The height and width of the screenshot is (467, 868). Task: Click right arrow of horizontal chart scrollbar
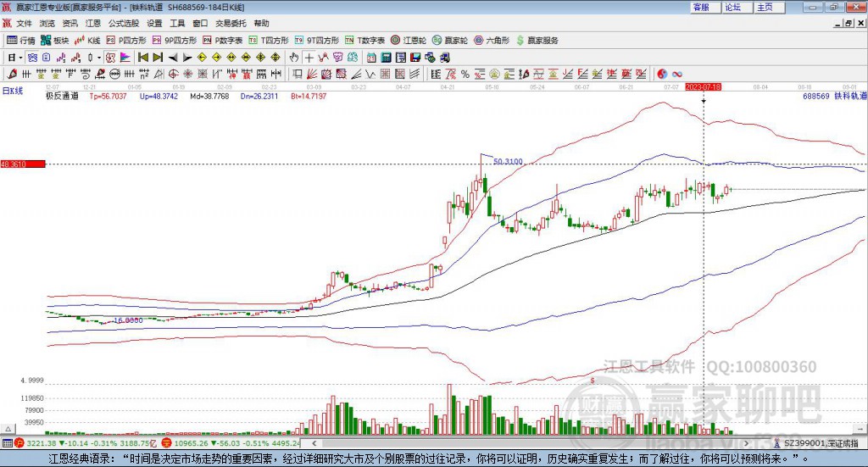(746, 443)
